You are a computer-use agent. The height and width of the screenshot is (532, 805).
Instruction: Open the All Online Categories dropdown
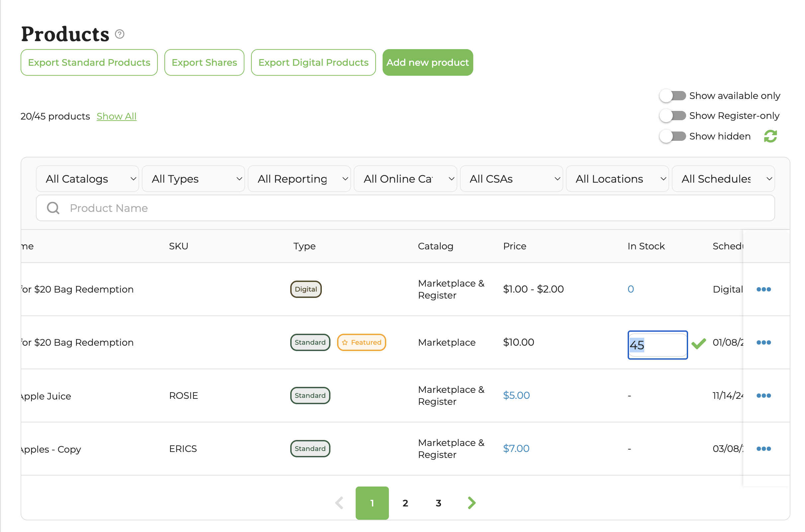coord(405,179)
